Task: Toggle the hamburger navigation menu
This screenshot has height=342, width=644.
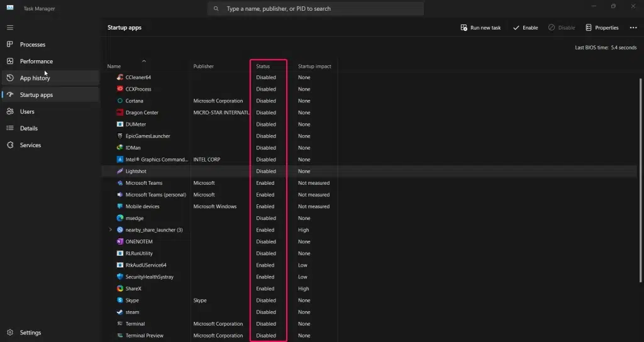Action: 10,28
